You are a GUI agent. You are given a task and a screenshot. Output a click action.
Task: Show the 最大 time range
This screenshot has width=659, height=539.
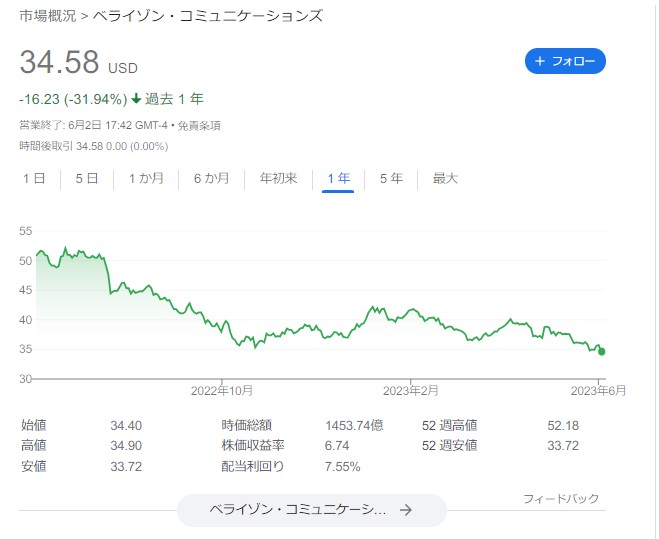point(445,179)
